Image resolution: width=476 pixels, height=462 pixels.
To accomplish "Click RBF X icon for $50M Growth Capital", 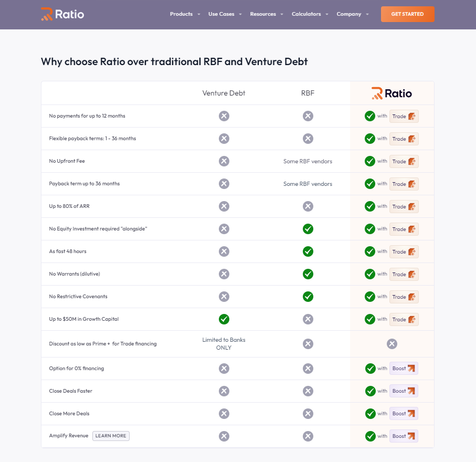I will coord(308,319).
